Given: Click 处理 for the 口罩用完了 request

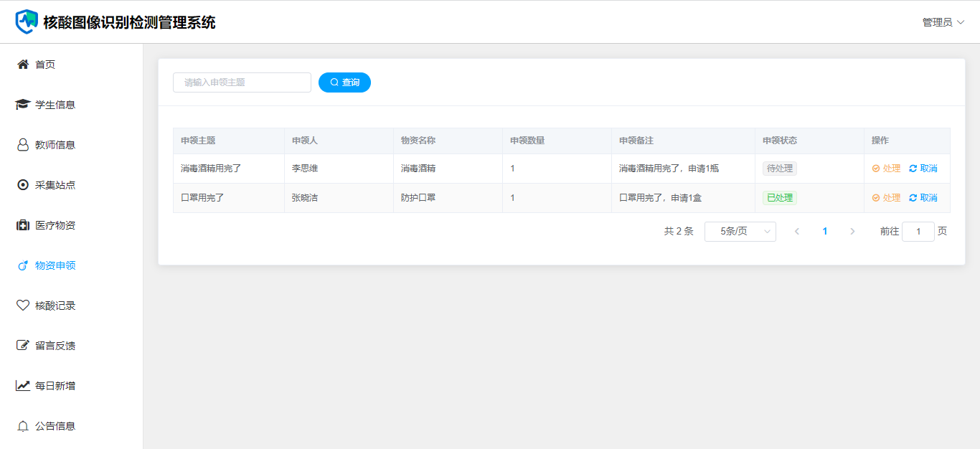Looking at the screenshot, I should tap(886, 198).
